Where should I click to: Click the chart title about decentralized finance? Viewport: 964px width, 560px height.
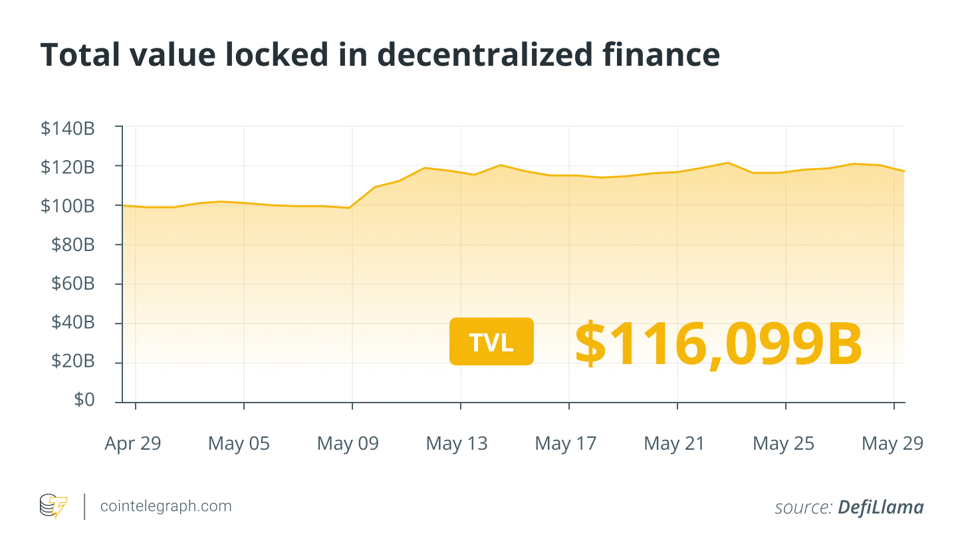tap(380, 54)
